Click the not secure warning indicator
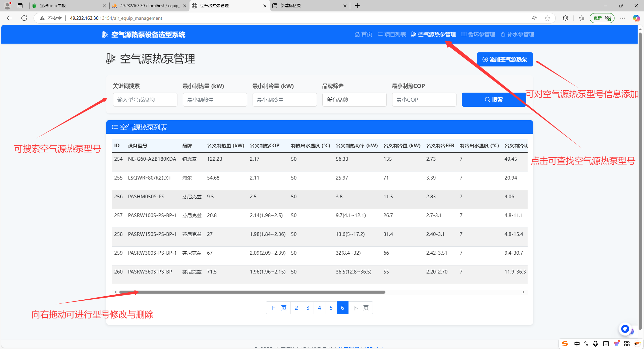The width and height of the screenshot is (644, 349). tap(51, 18)
